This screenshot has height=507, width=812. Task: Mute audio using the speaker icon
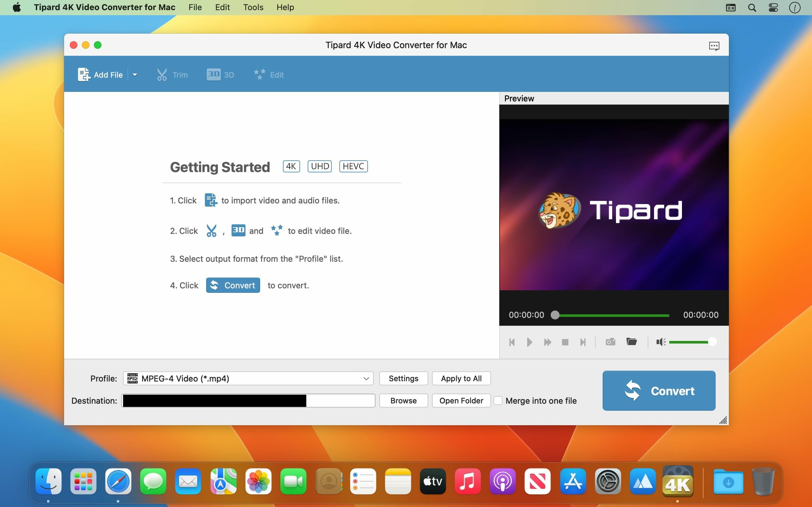tap(661, 342)
